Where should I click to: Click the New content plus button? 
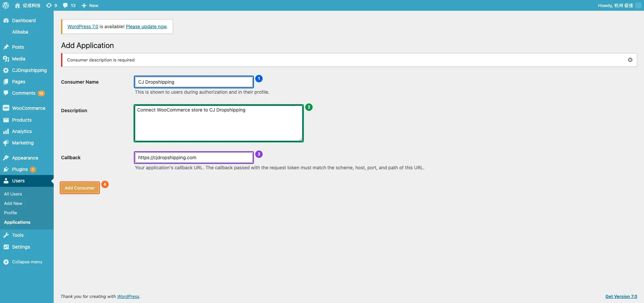90,5
